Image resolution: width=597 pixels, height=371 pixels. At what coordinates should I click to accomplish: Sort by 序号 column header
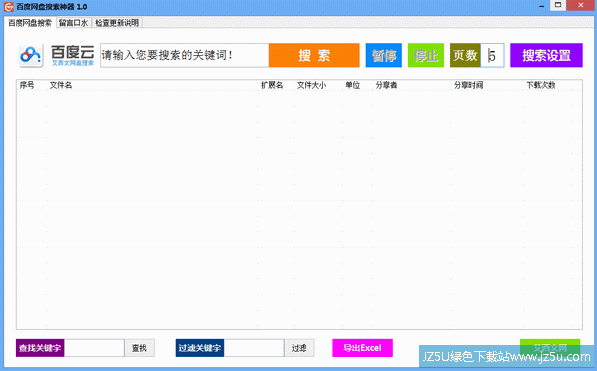tap(27, 85)
